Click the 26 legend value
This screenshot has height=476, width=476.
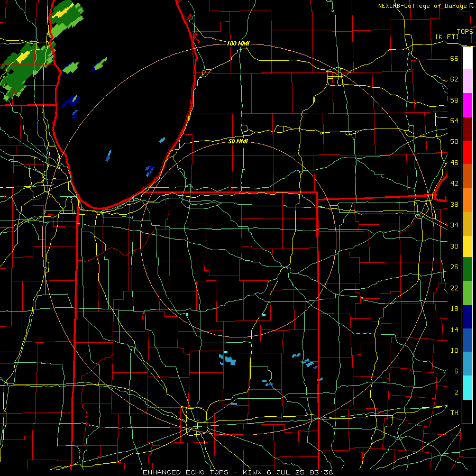pyautogui.click(x=454, y=267)
